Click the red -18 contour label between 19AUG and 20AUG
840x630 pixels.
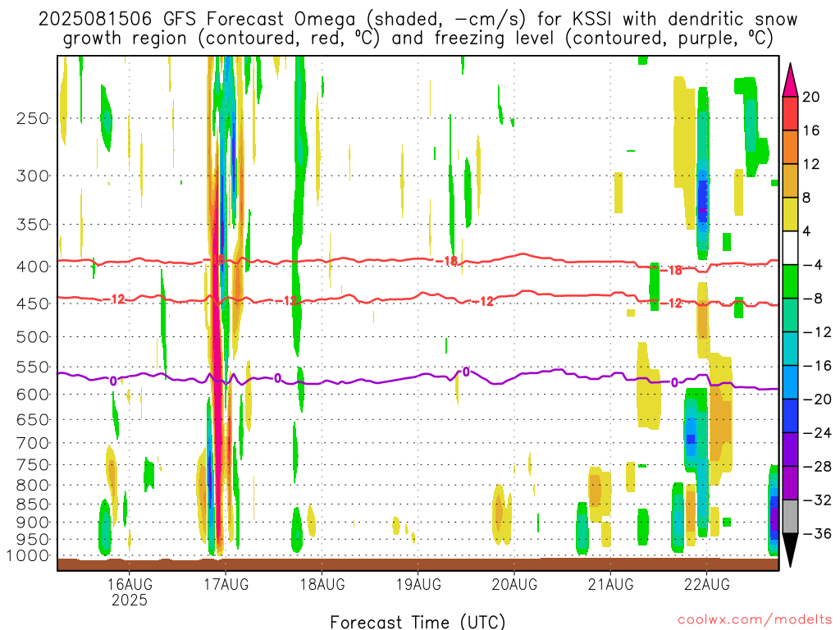point(447,261)
